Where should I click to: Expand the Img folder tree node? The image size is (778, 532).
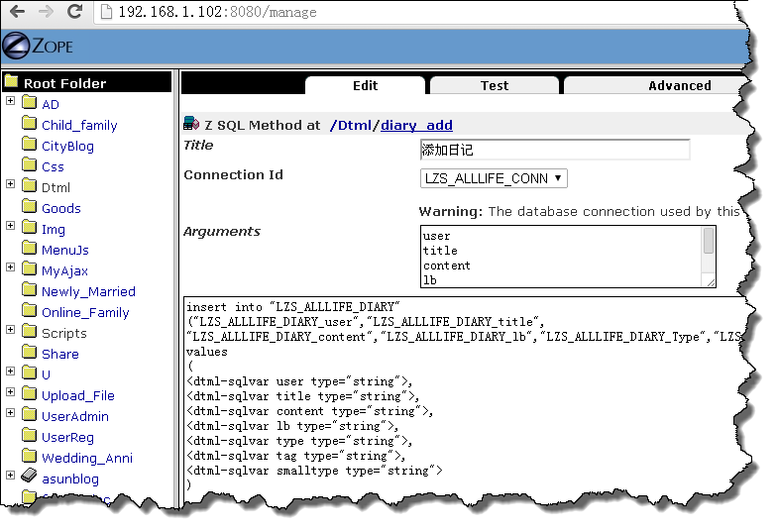11,226
